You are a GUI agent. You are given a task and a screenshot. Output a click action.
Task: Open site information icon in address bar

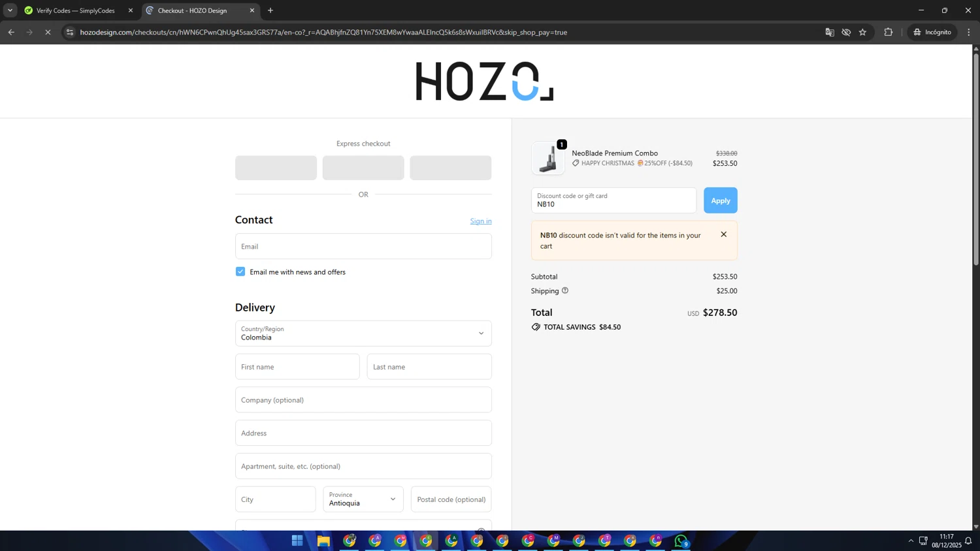tap(70, 32)
